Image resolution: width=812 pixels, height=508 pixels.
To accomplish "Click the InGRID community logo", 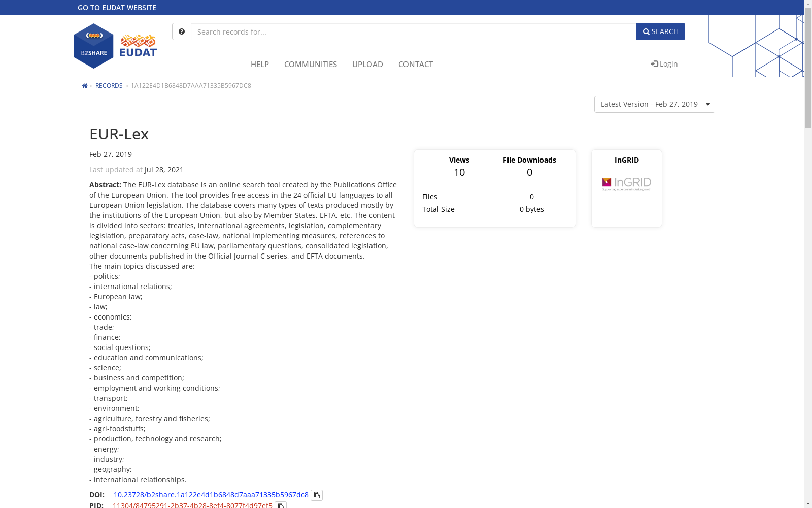I will point(627,184).
